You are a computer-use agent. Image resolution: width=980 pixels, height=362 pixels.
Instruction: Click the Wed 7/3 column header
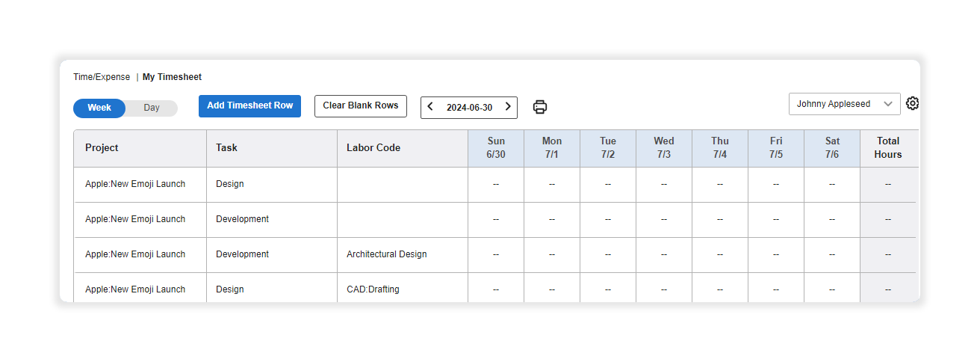[x=664, y=148]
